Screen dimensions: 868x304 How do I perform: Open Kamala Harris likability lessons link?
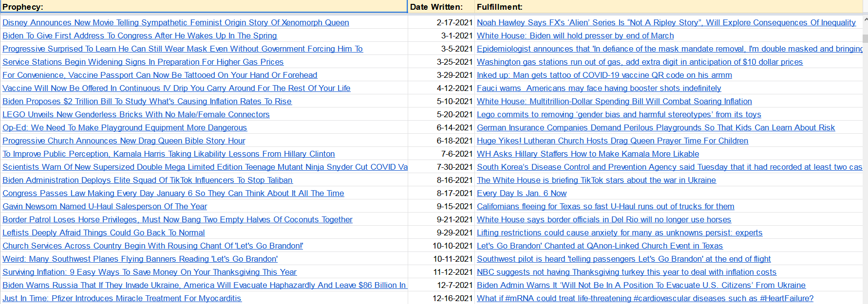[x=169, y=154]
